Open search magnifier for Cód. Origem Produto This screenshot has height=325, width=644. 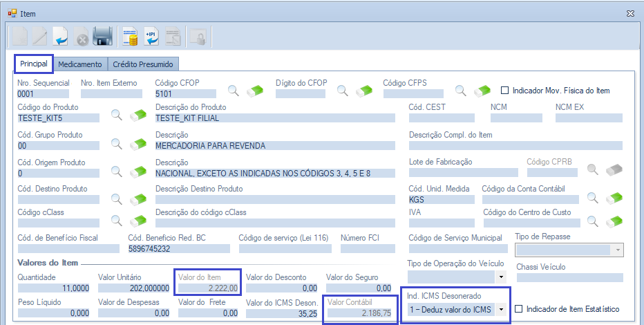[x=117, y=171]
